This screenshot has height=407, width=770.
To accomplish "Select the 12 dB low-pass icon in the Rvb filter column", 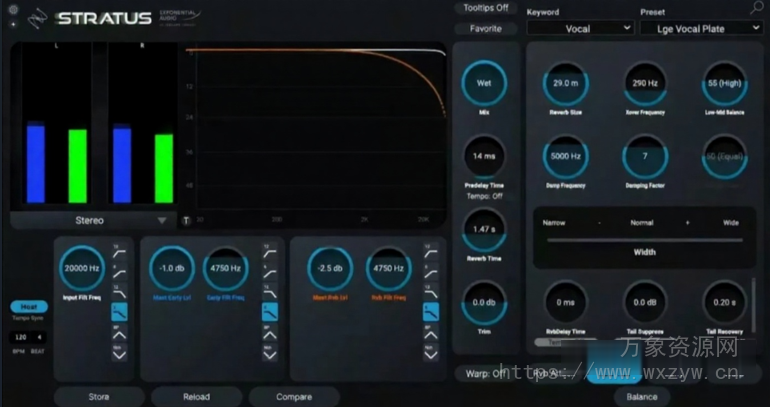I will coord(431,292).
